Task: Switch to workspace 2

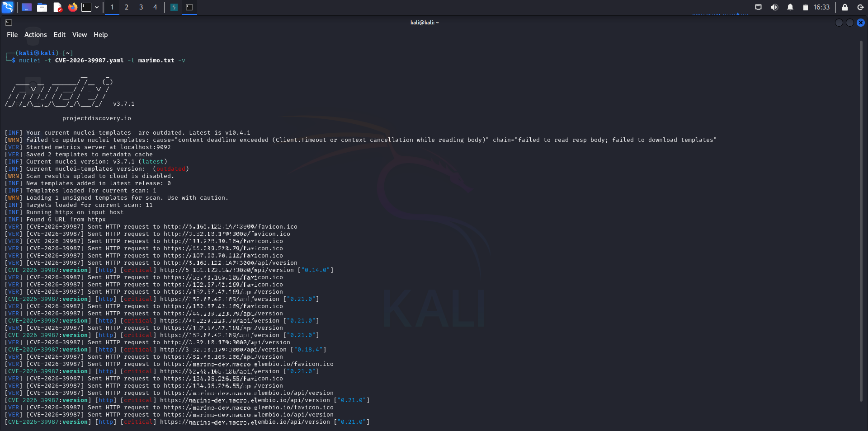Action: (x=127, y=7)
